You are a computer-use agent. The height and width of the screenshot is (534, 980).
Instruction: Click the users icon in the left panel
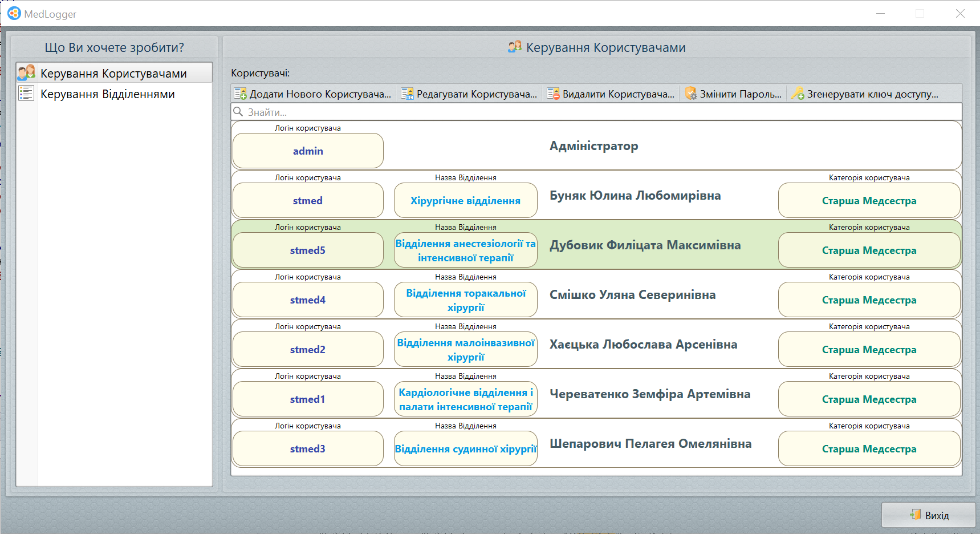[26, 73]
